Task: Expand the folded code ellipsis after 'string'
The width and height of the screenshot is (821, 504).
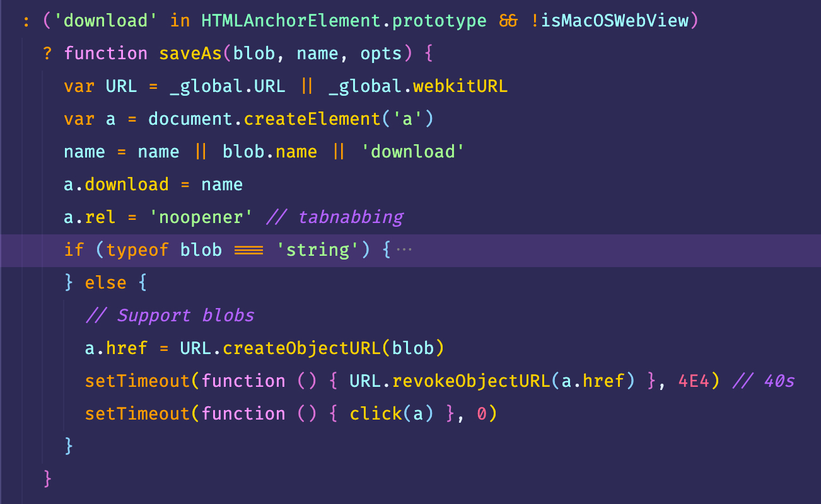Action: coord(404,250)
